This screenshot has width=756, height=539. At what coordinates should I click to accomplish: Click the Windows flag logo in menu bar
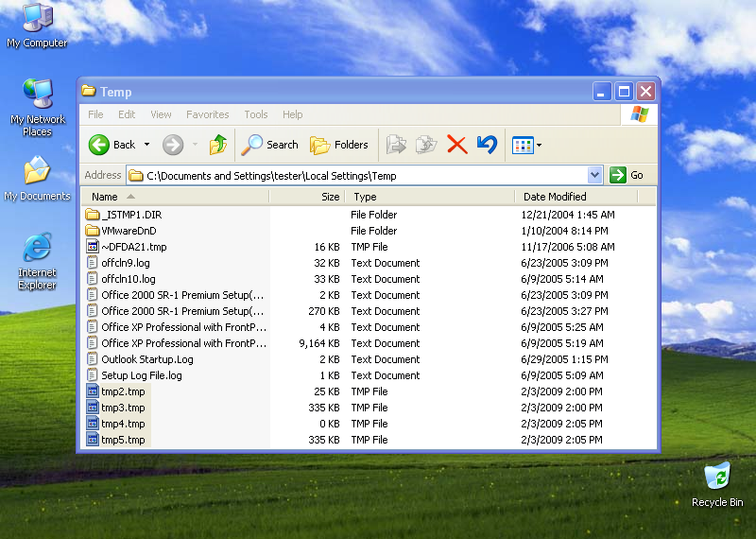640,114
